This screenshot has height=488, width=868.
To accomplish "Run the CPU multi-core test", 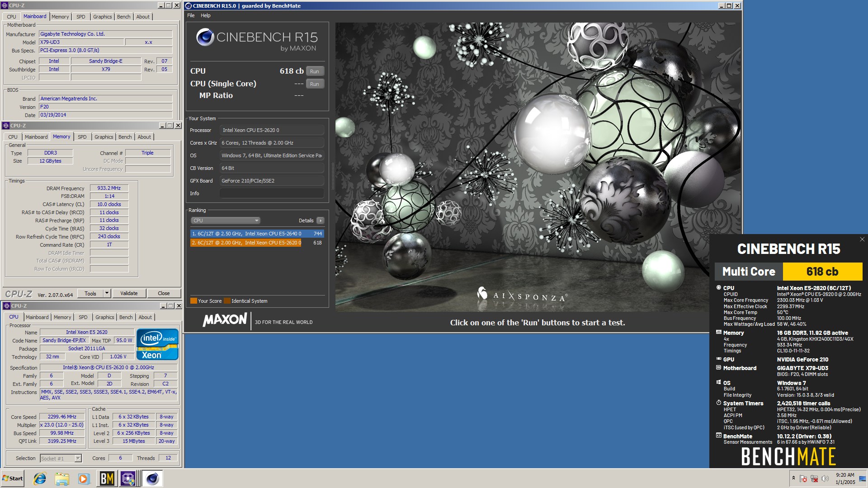I will (315, 71).
